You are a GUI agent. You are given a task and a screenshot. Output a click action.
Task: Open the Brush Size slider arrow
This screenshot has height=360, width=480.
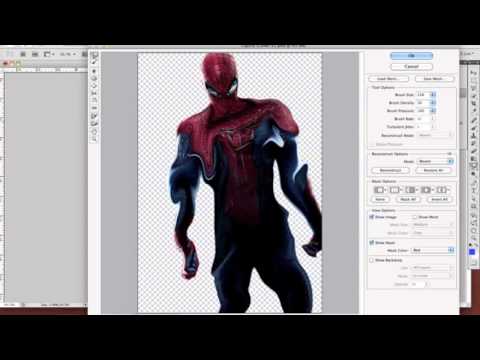(x=433, y=95)
